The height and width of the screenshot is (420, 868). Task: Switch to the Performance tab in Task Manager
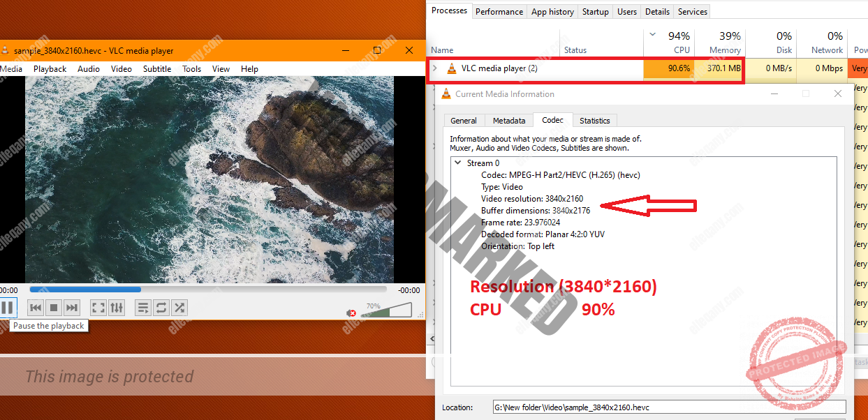pyautogui.click(x=499, y=10)
